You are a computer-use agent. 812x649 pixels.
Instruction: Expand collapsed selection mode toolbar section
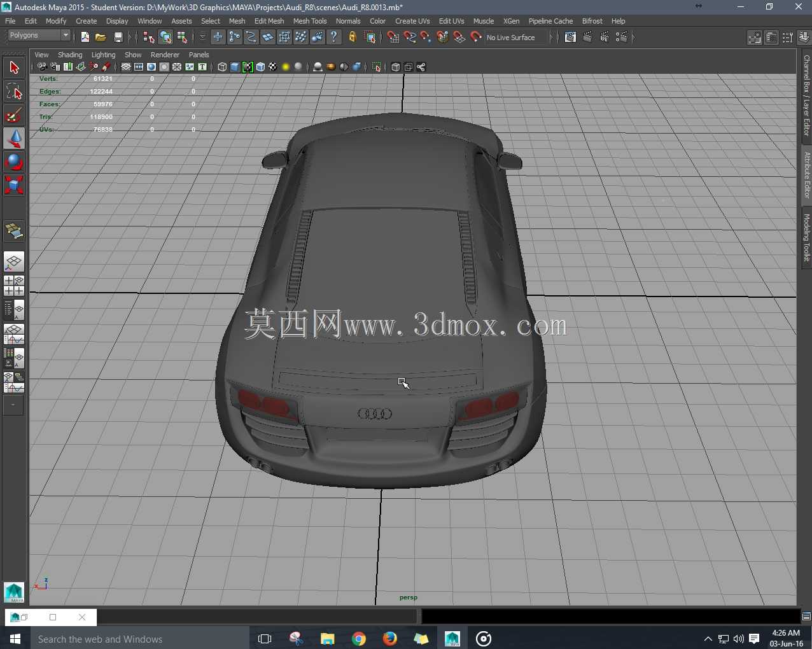[130, 38]
